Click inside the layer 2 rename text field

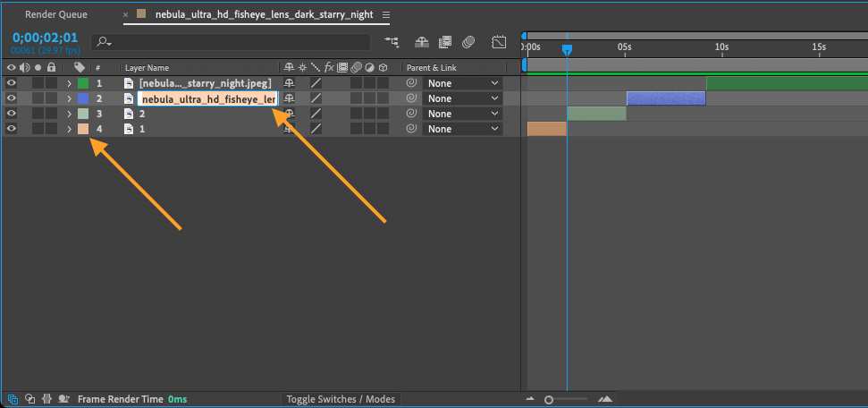tap(207, 98)
